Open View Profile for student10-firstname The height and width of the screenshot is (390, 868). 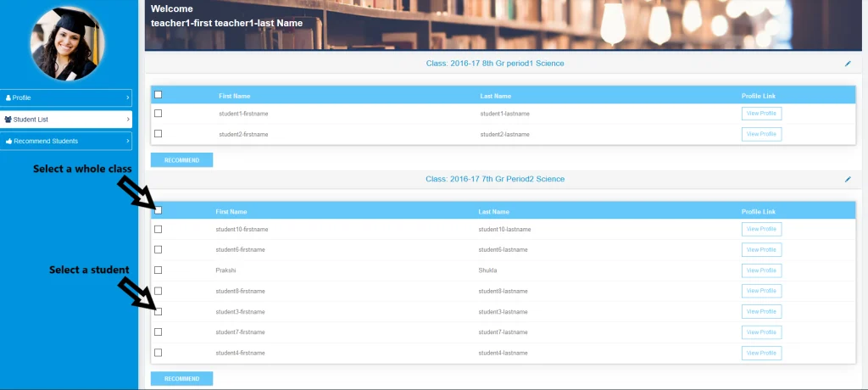tap(760, 229)
